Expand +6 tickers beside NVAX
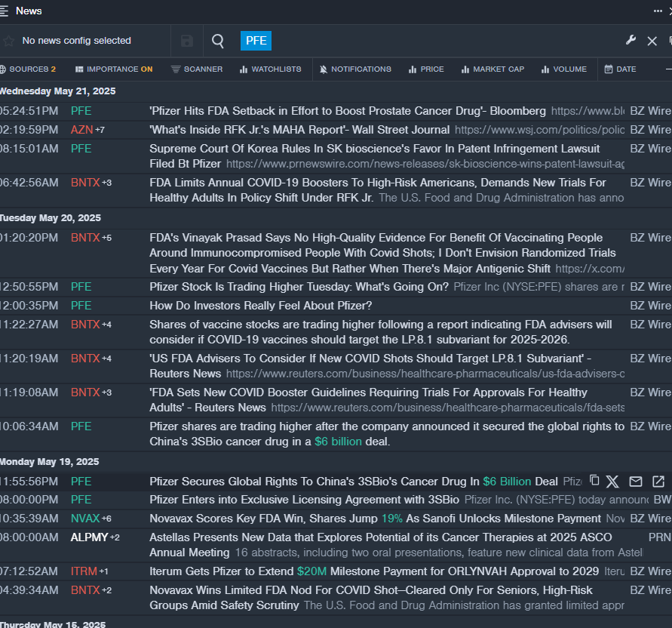Image resolution: width=672 pixels, height=628 pixels. [x=106, y=519]
